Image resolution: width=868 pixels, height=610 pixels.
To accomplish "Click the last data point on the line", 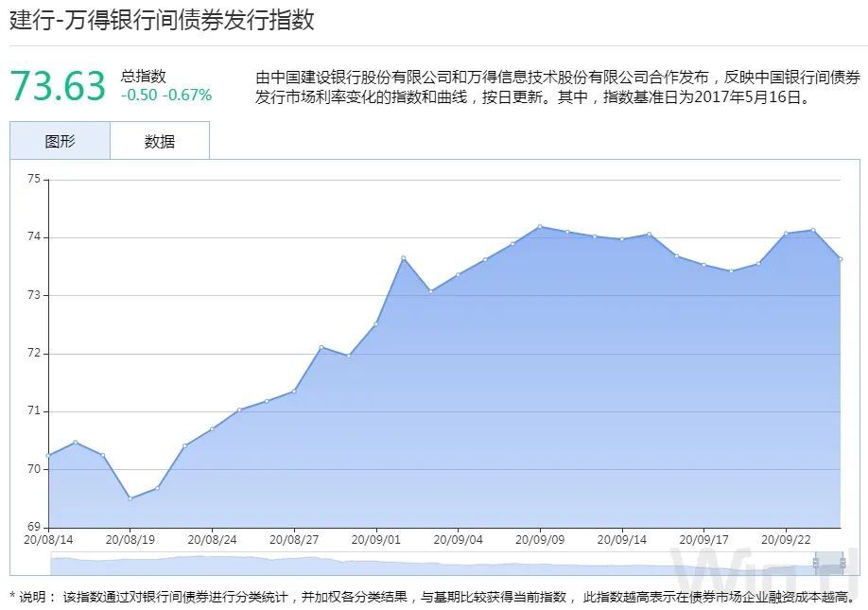I will (840, 259).
